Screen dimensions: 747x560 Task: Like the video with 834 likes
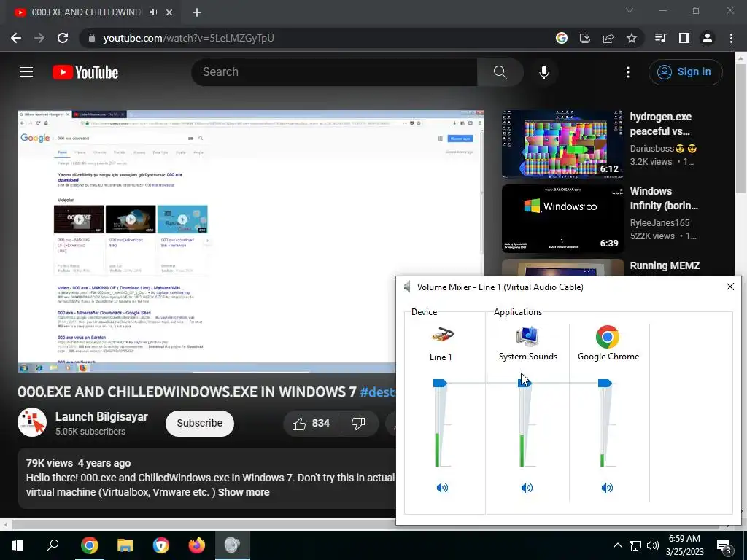coord(311,424)
